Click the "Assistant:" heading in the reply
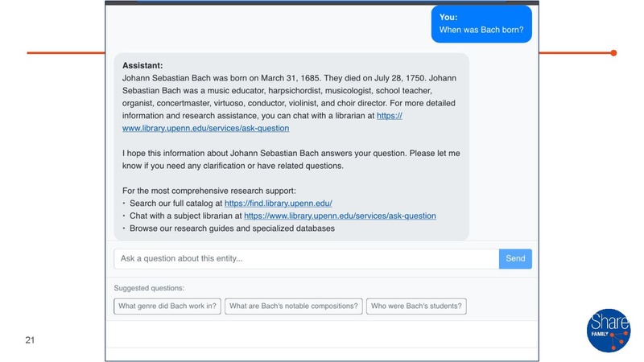Viewport: 644px width, 362px height. [x=142, y=65]
